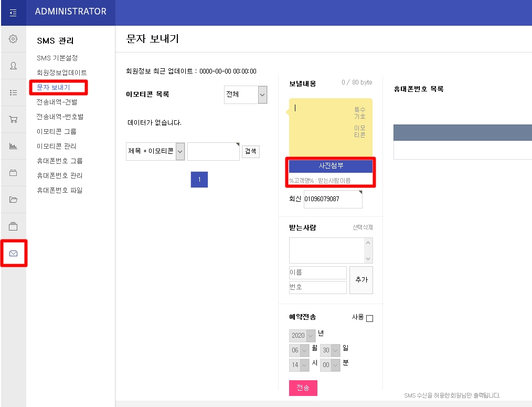Collapse the sidebar with the hamburger icon
This screenshot has width=532, height=407.
click(13, 13)
